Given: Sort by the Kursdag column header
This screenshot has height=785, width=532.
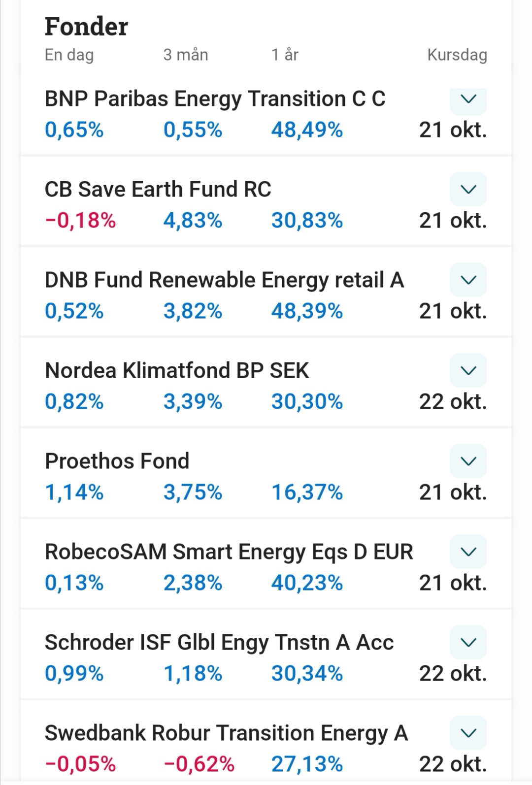Looking at the screenshot, I should coord(457,55).
